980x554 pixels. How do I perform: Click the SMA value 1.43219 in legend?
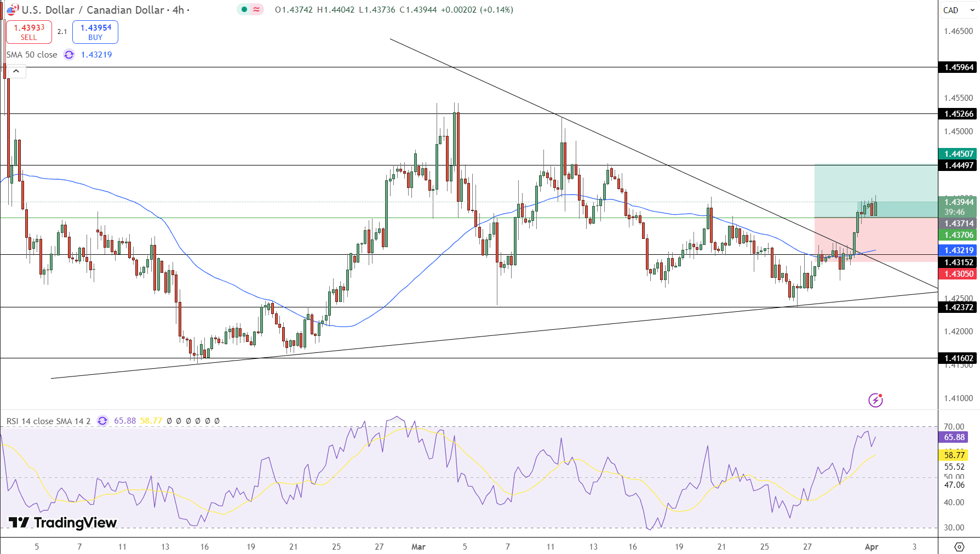[96, 55]
